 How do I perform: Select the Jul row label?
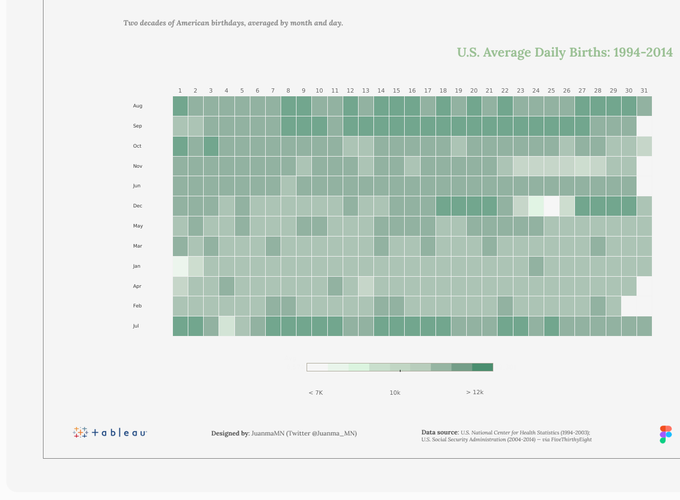[137, 326]
